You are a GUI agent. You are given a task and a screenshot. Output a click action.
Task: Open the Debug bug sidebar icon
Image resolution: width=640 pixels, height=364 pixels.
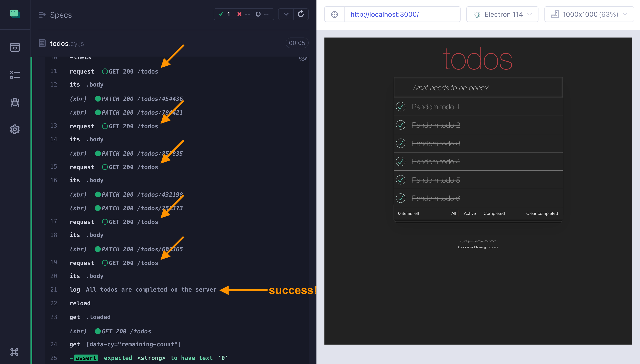pos(15,102)
